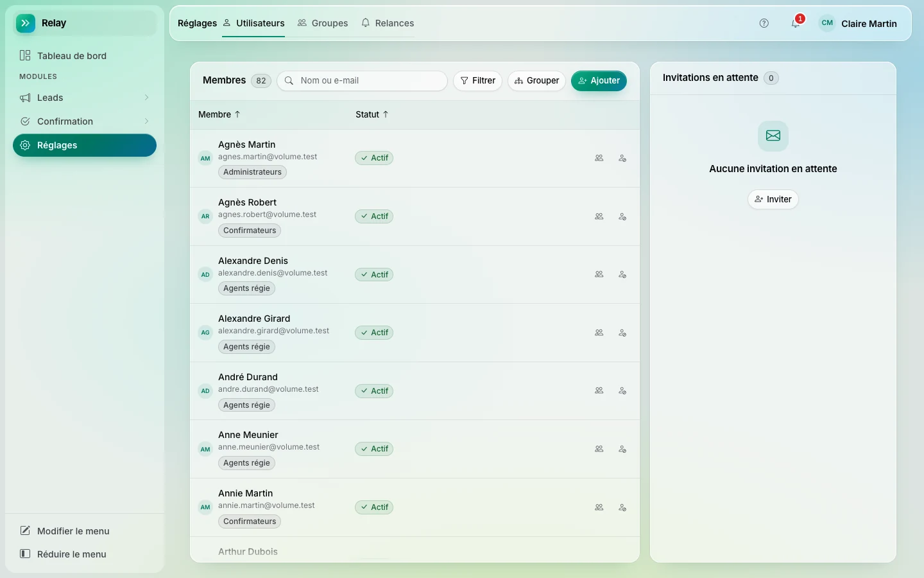This screenshot has height=578, width=924.
Task: Click the Inviter button
Action: [773, 199]
